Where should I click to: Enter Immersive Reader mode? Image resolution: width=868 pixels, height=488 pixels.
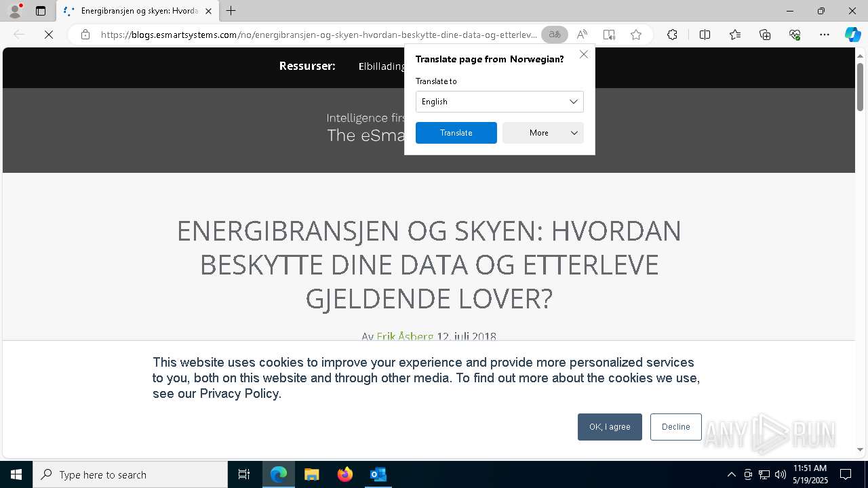click(x=609, y=35)
